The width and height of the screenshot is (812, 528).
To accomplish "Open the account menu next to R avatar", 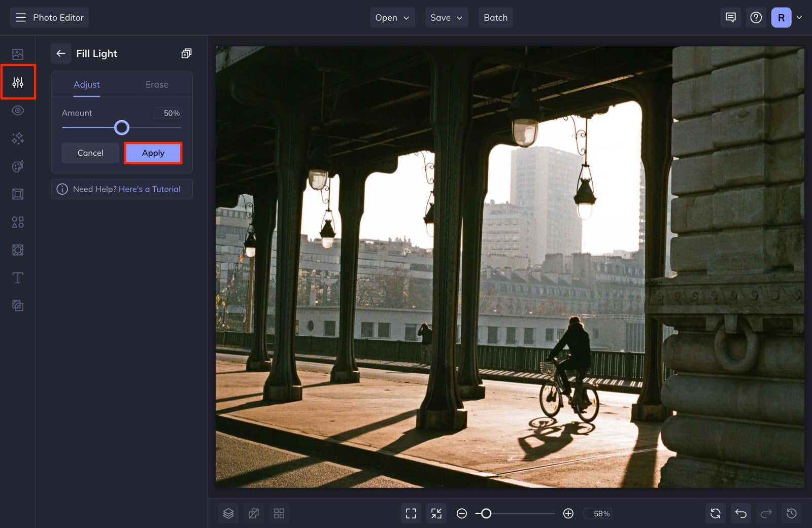I will [x=799, y=17].
